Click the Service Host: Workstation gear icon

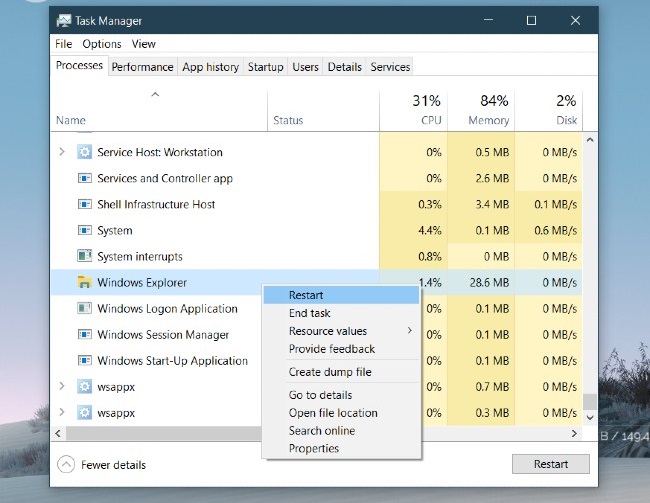(85, 152)
